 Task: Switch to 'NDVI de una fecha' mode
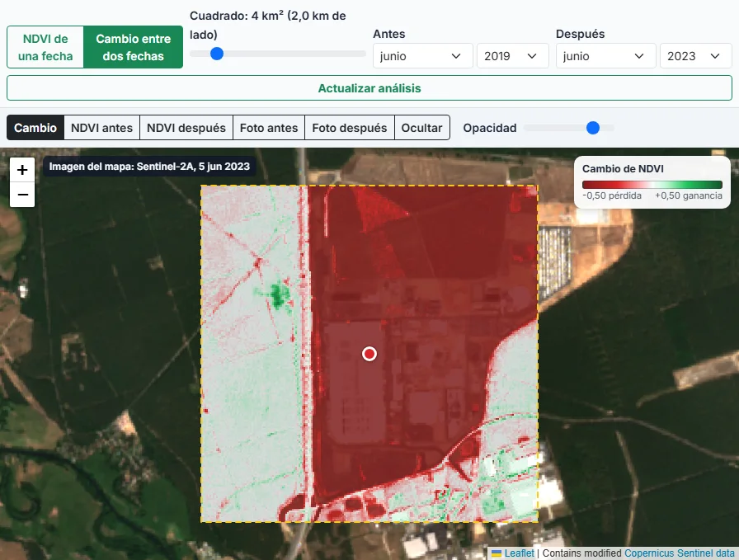click(x=45, y=47)
